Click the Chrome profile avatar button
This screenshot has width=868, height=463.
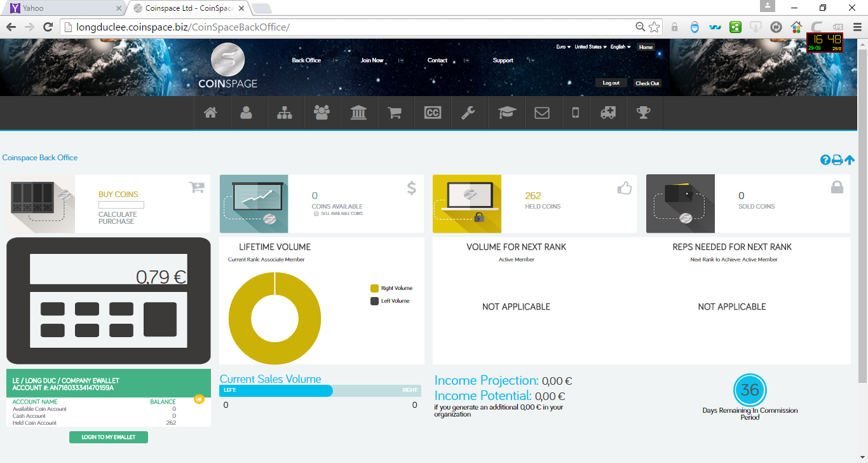(768, 6)
